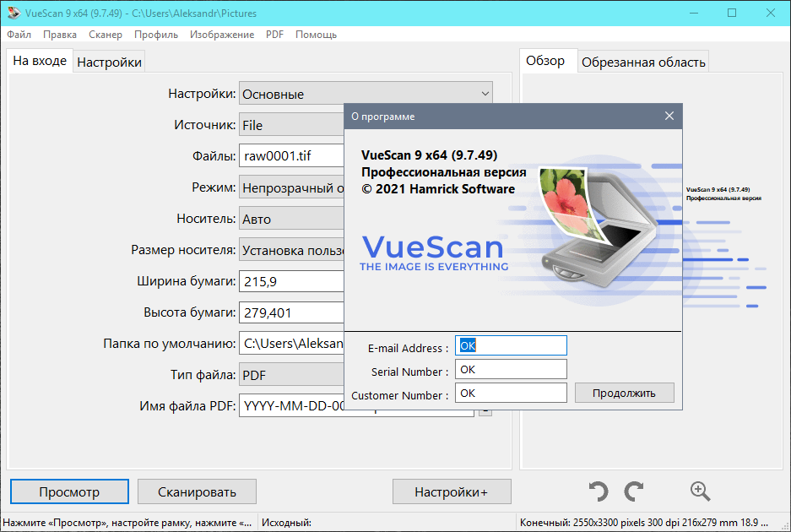The height and width of the screenshot is (532, 791).
Task: Click the «Исходный:» status bar entry
Action: pos(286,523)
